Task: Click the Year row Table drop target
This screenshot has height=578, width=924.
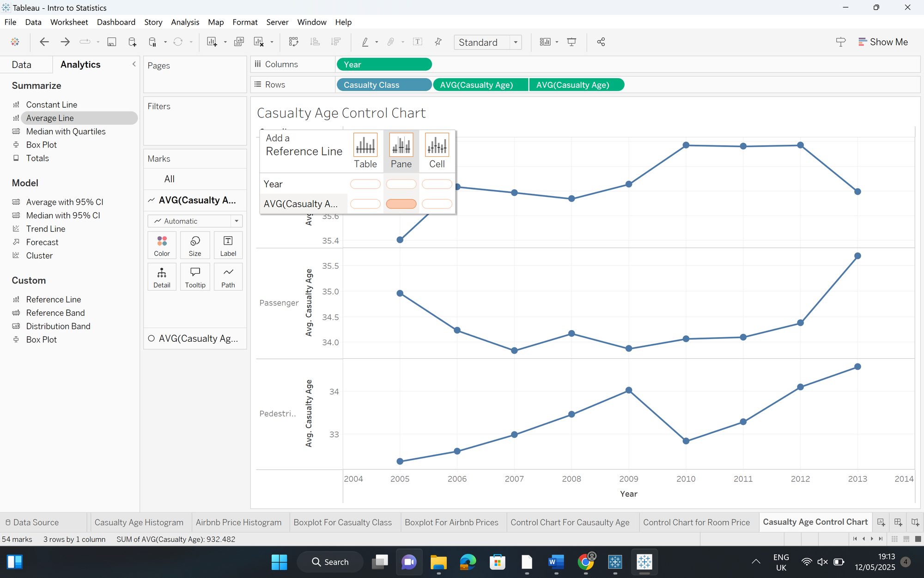Action: (365, 184)
